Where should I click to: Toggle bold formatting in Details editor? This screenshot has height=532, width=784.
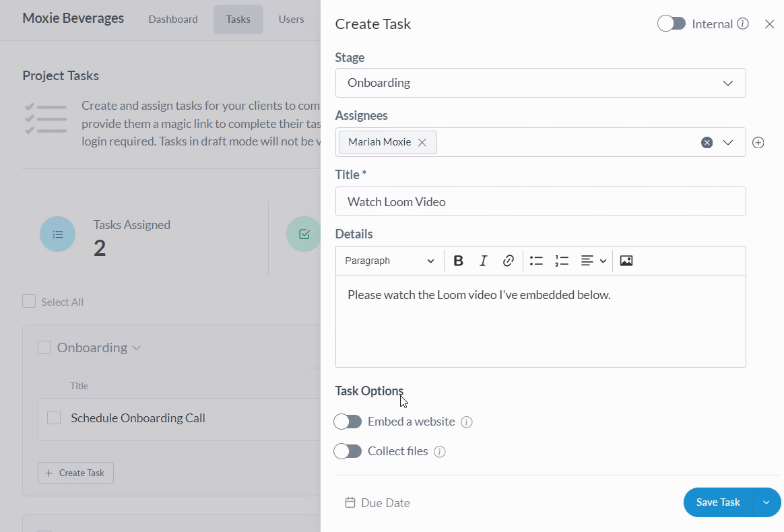pyautogui.click(x=458, y=261)
